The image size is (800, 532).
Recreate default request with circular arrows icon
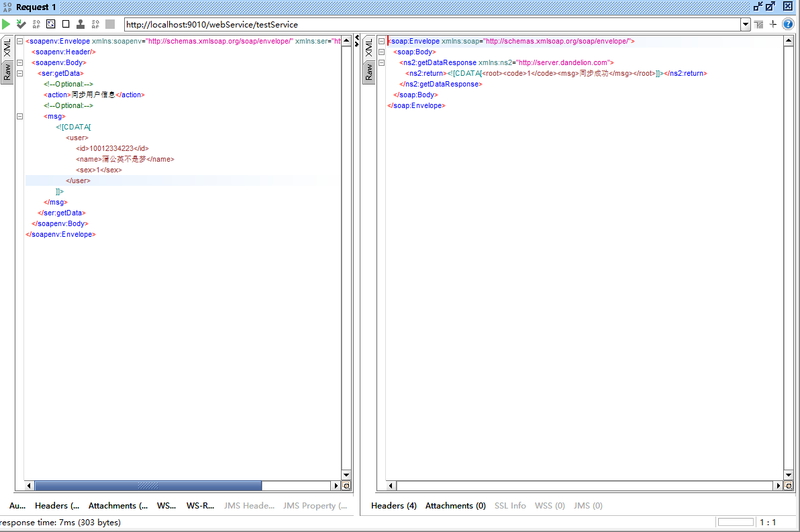51,24
